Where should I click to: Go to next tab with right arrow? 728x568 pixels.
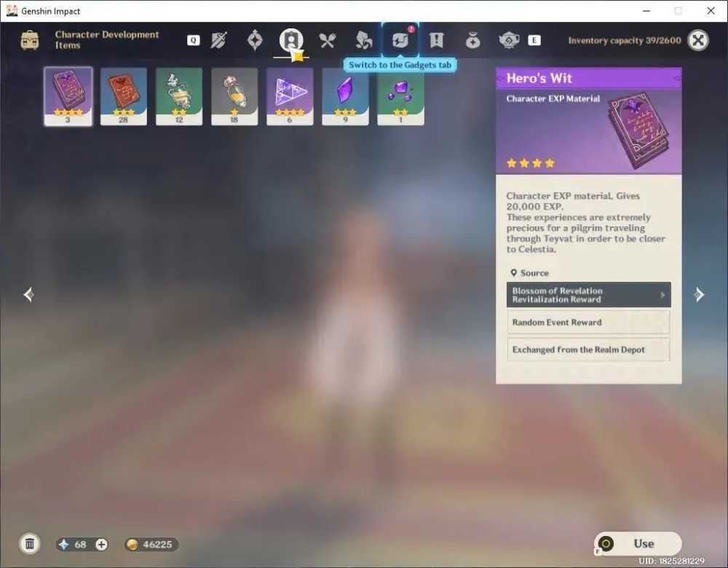tap(699, 294)
